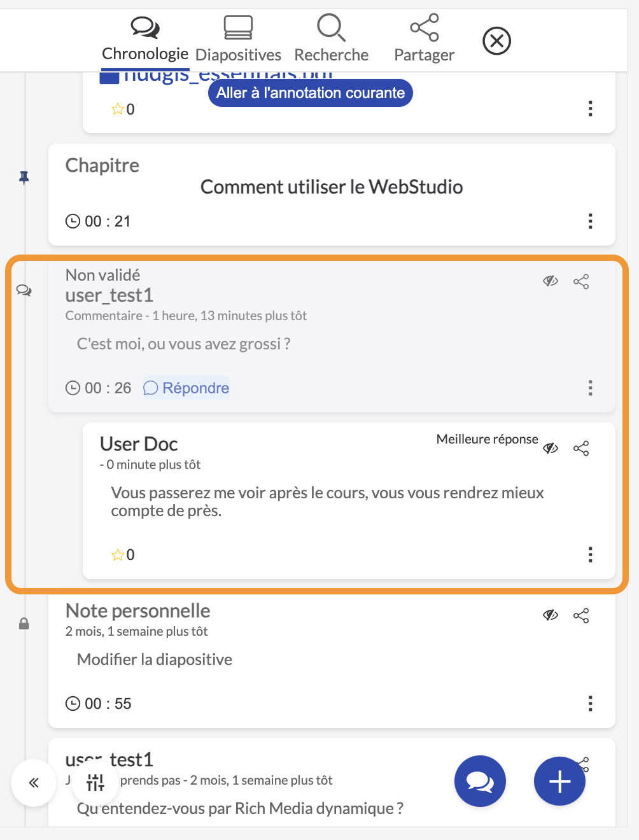The width and height of the screenshot is (639, 840).
Task: Click share icon on User Doc reply
Action: click(x=581, y=448)
